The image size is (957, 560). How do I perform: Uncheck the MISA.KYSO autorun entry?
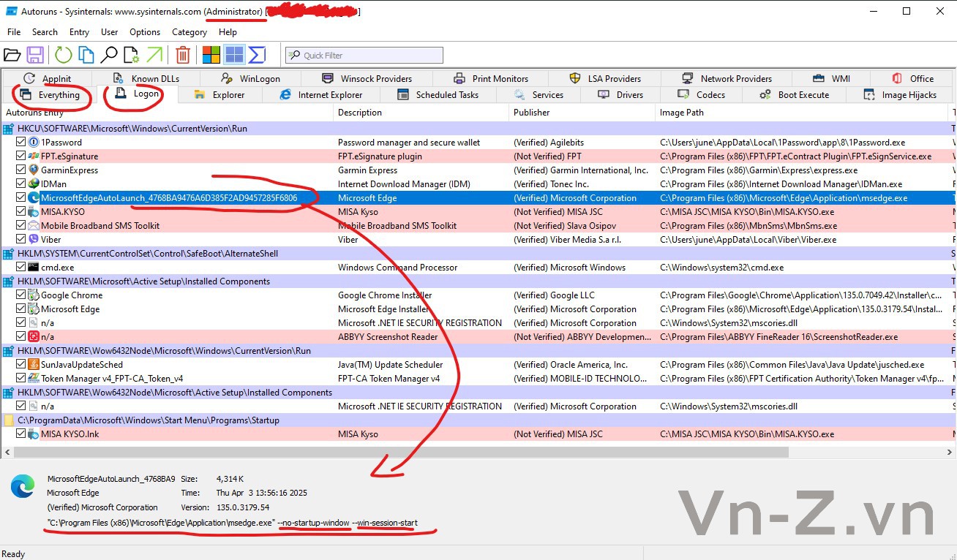pyautogui.click(x=20, y=212)
